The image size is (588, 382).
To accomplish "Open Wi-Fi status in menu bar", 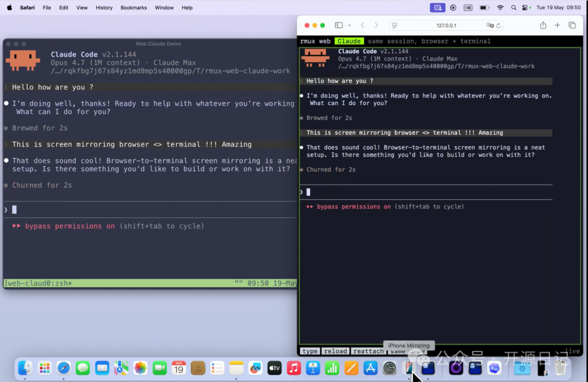I will pos(500,8).
